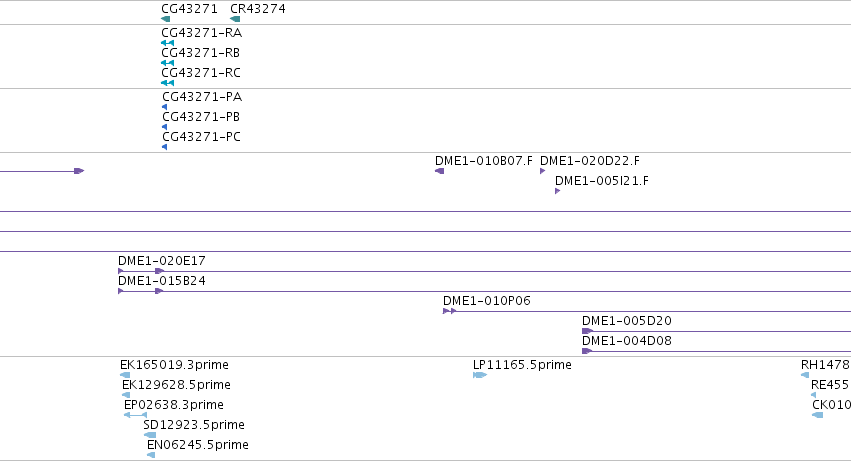Select protein CG43271-PC label
This screenshot has width=851, height=461.
point(201,137)
